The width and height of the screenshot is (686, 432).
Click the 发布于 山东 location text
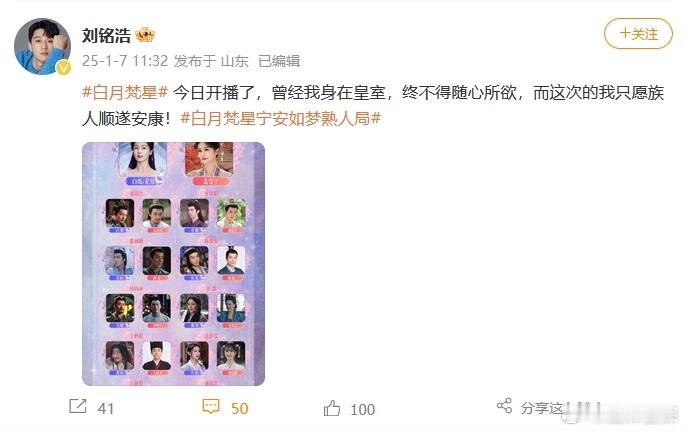211,61
